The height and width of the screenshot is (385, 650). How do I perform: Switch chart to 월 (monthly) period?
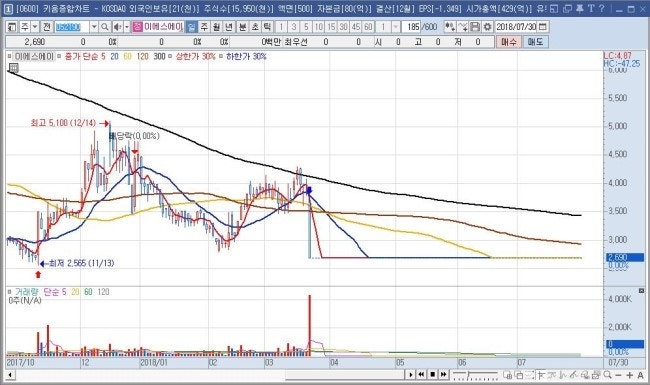[216, 27]
